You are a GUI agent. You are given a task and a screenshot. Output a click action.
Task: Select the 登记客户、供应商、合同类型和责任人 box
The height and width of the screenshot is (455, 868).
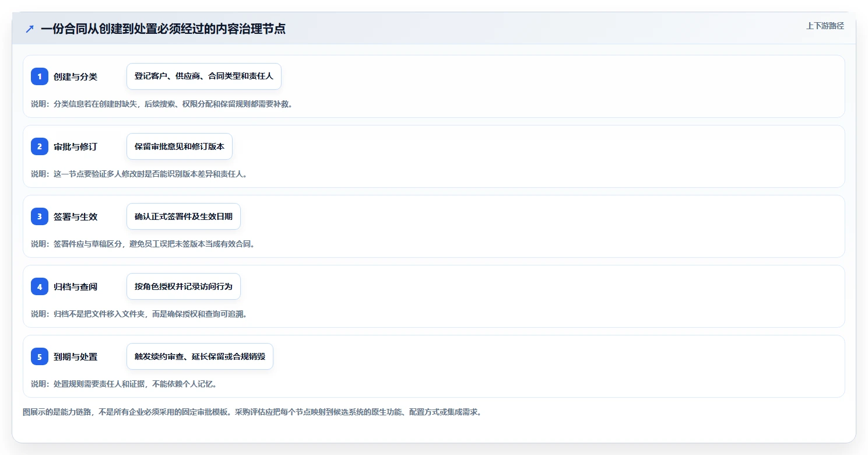pos(204,76)
